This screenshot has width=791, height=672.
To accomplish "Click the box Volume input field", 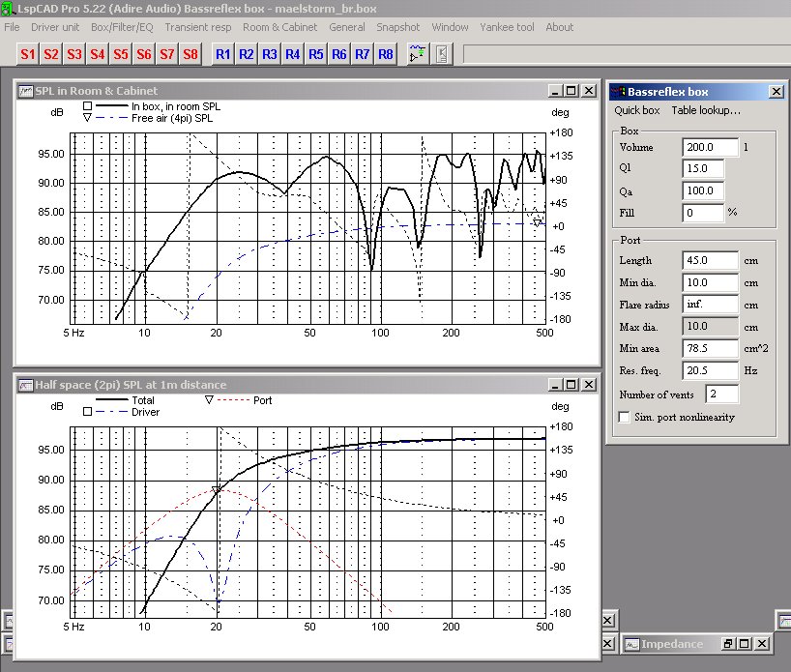I will click(x=710, y=148).
